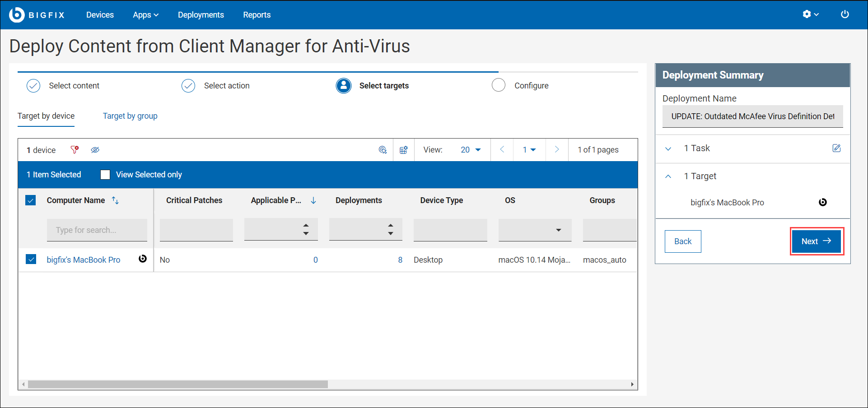868x408 pixels.
Task: Click the BigFix logo icon
Action: (x=17, y=15)
